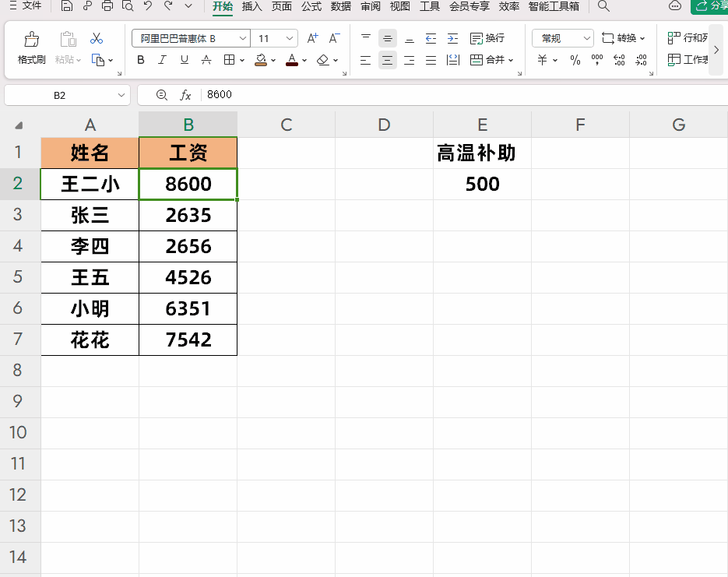Click the search magnifier icon in top bar
The height and width of the screenshot is (577, 728).
click(603, 6)
